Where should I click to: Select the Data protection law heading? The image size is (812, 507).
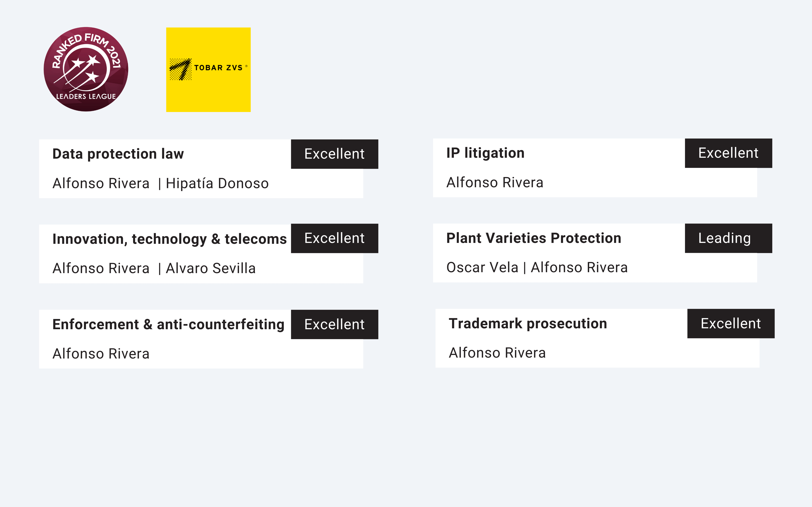pos(118,154)
